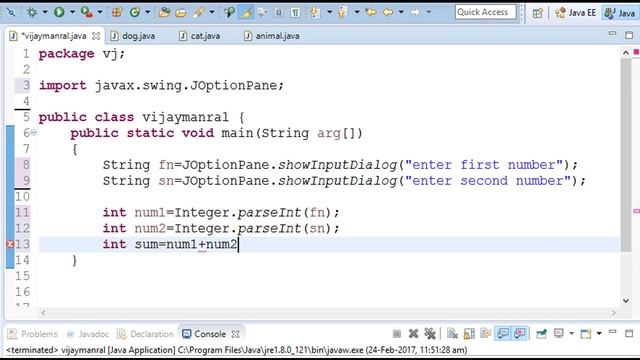Click the Forward navigation arrow
Viewport: 640px width, 360px height.
(x=415, y=13)
